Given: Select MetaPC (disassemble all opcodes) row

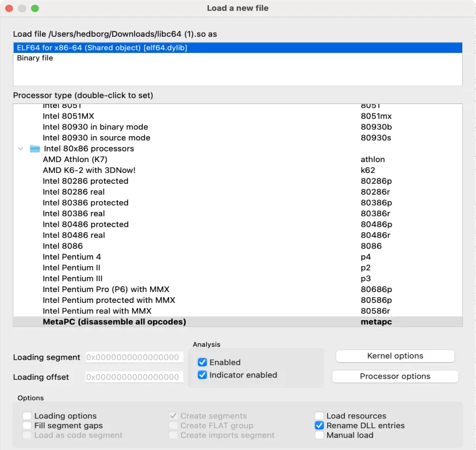Looking at the screenshot, I should pos(237,322).
